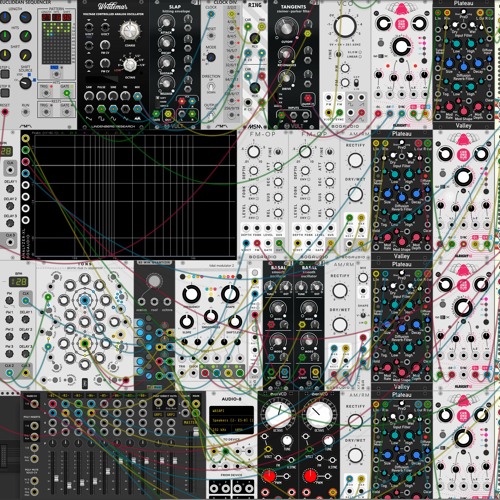Viewport: 500px width, 500px height.
Task: Click the pattern LED grid on Euclidean Sequencer
Action: (57, 43)
